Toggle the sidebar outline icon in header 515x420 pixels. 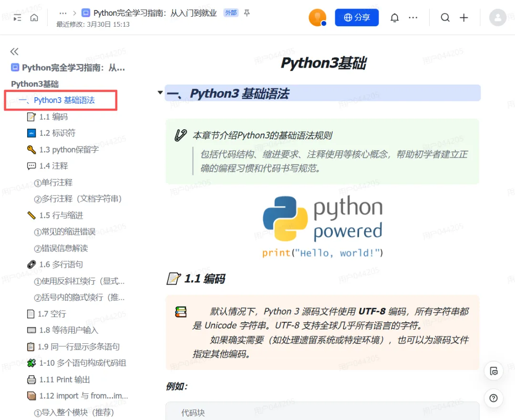pyautogui.click(x=17, y=18)
